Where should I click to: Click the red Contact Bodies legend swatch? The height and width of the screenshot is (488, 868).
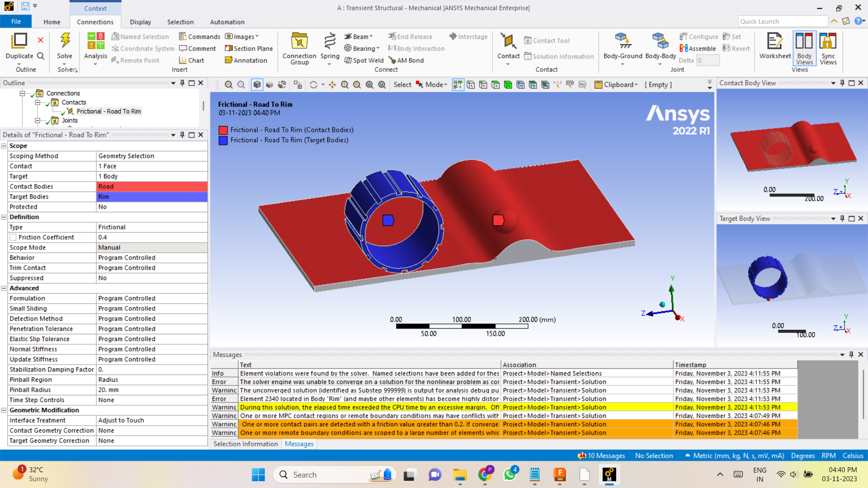pos(223,130)
